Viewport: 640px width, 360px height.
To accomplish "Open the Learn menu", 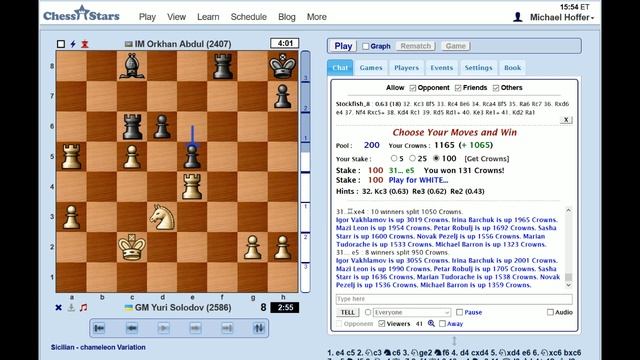I will (x=208, y=17).
